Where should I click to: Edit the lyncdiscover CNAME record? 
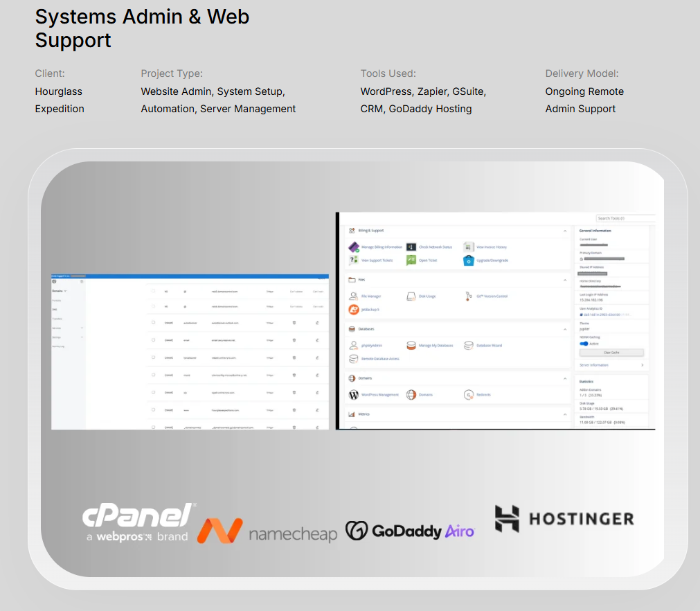[317, 357]
